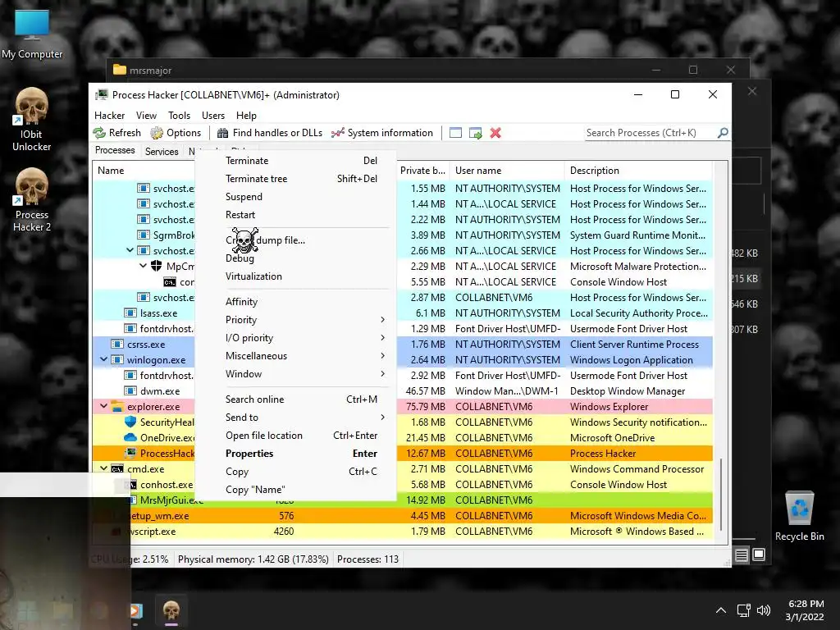
Task: Open the Users menu
Action: pyautogui.click(x=213, y=115)
